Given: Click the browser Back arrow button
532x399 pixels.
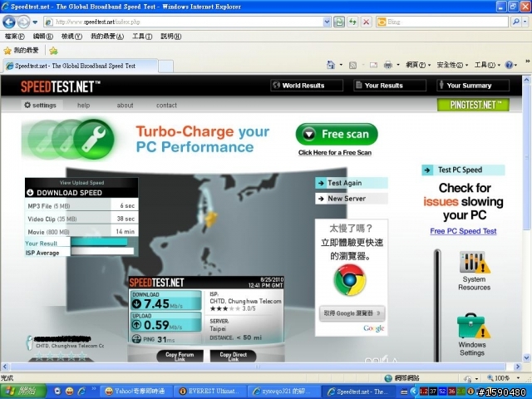Looking at the screenshot, I should coord(9,22).
